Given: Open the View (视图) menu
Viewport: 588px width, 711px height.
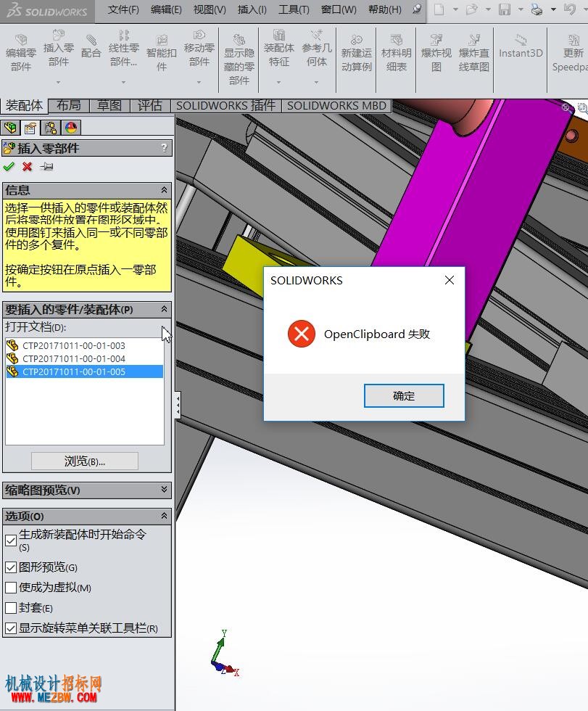Looking at the screenshot, I should (210, 9).
